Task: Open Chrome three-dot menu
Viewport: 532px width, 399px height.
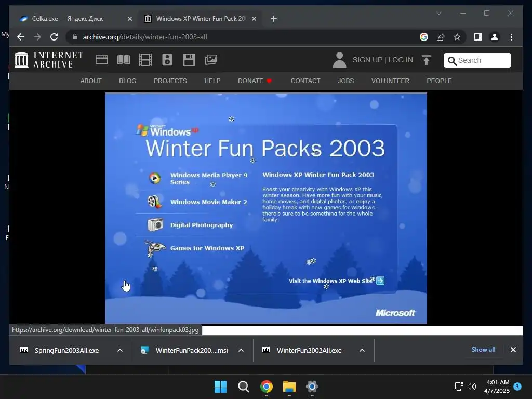Action: [x=511, y=37]
